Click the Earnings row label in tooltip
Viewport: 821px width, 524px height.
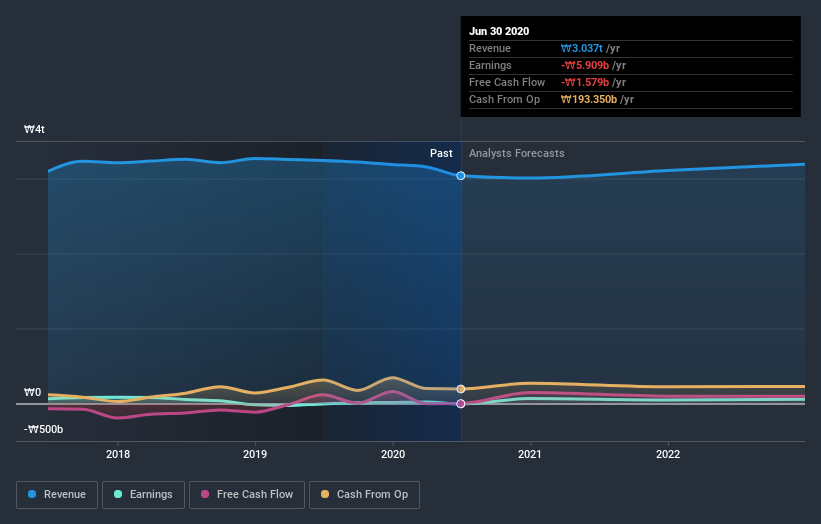coord(490,65)
